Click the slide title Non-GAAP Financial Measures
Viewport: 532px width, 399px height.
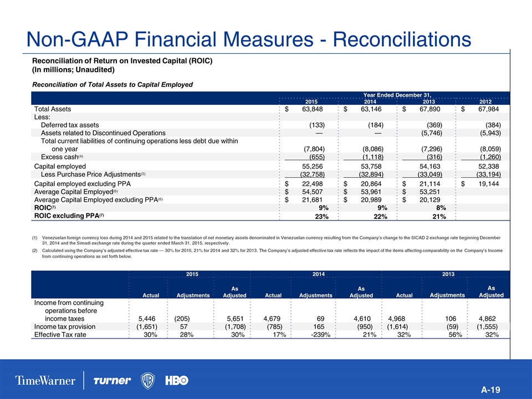coord(245,39)
